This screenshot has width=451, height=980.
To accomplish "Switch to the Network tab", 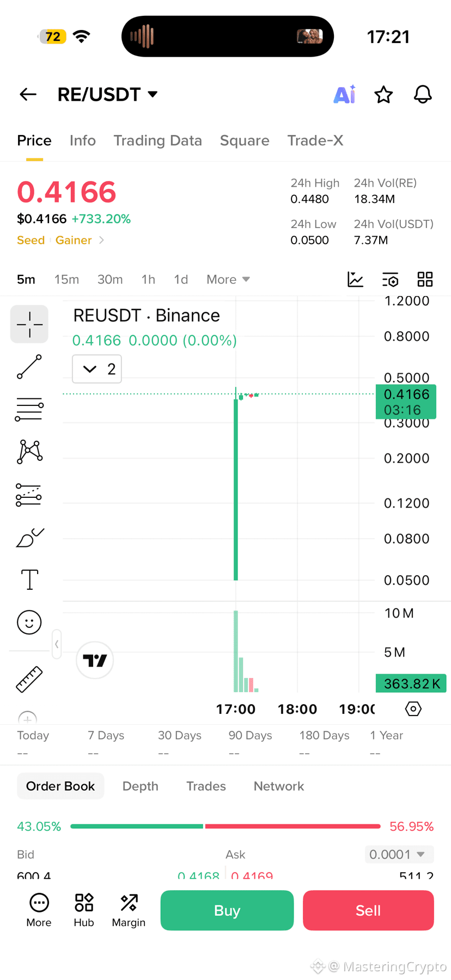I will (279, 786).
